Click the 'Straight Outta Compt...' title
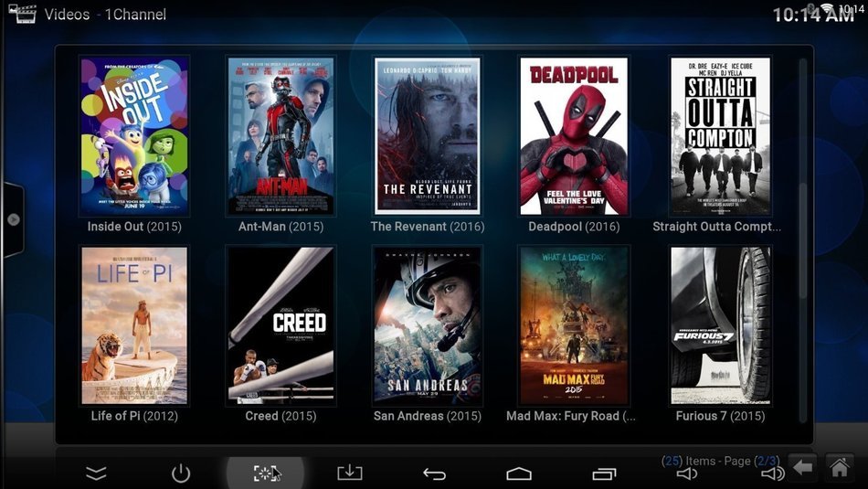Viewport: 868px width, 489px height. 717,227
